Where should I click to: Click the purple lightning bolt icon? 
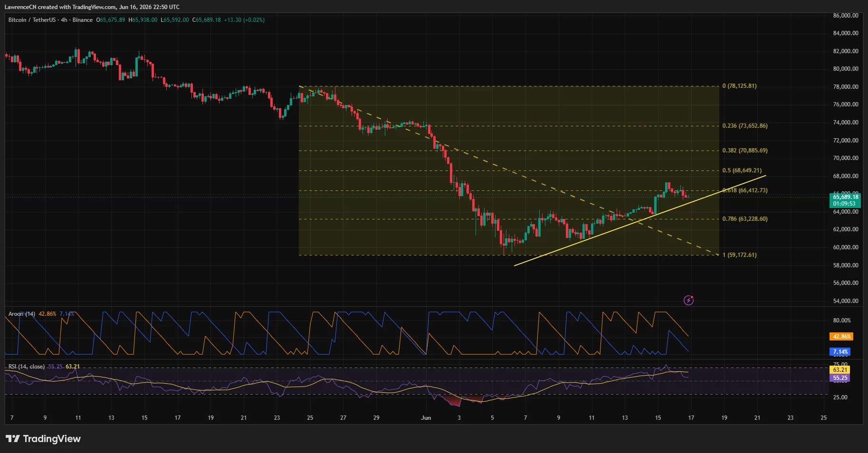(688, 300)
